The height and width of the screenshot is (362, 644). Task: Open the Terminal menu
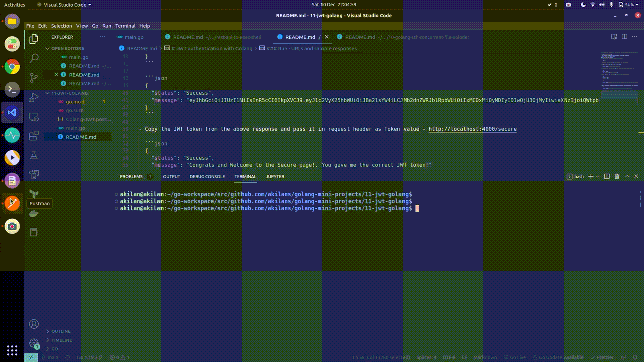coord(125,26)
